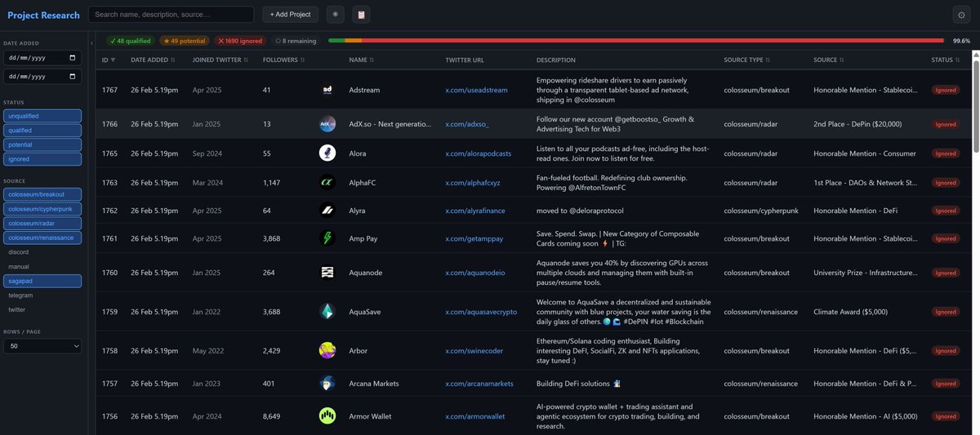980x435 pixels.
Task: Open the rows per page dropdown
Action: 42,346
